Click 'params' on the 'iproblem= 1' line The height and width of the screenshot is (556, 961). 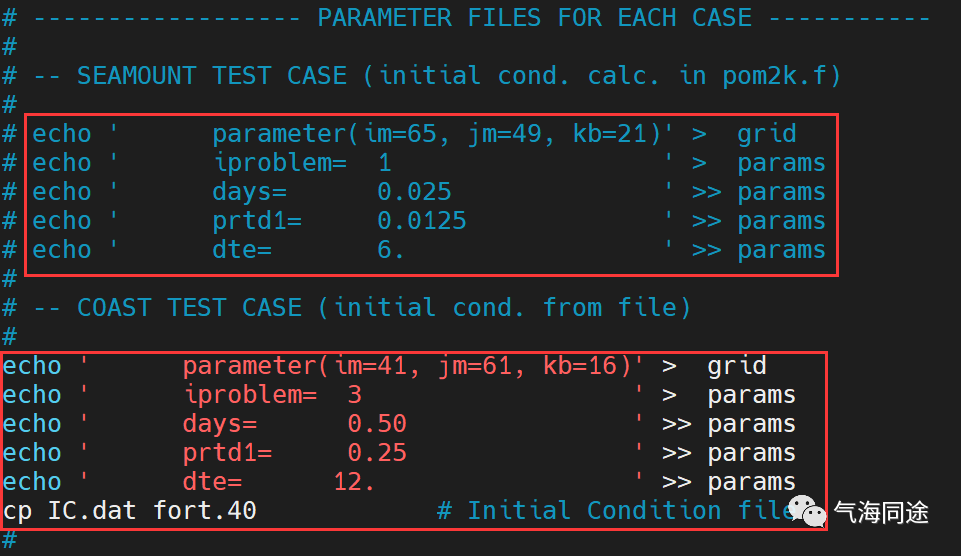781,163
